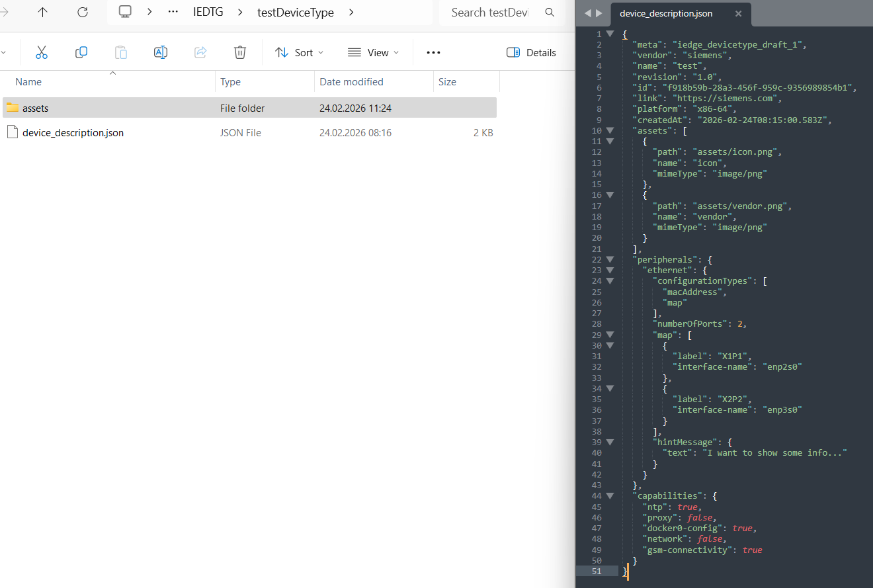
Task: Click the docker0-config key on line 47
Action: click(x=683, y=528)
